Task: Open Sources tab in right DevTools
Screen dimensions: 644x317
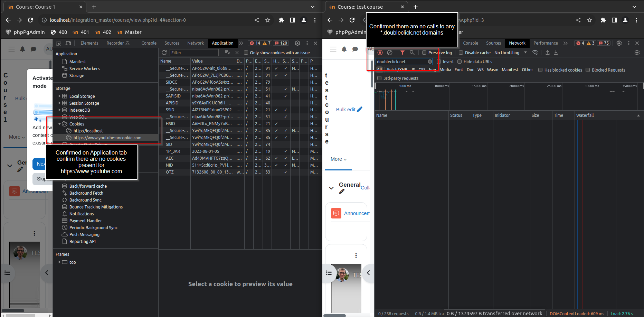Action: click(493, 43)
